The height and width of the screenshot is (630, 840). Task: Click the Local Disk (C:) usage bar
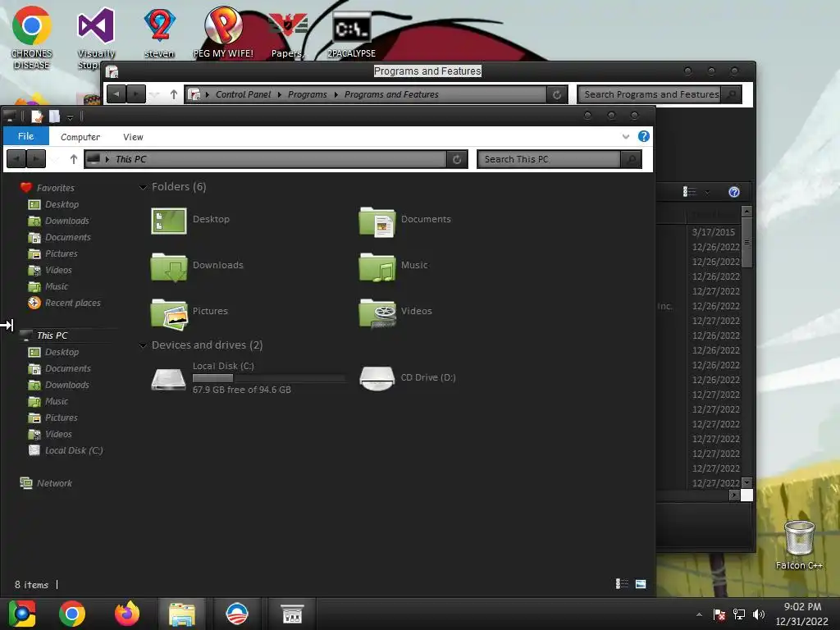[x=268, y=378]
